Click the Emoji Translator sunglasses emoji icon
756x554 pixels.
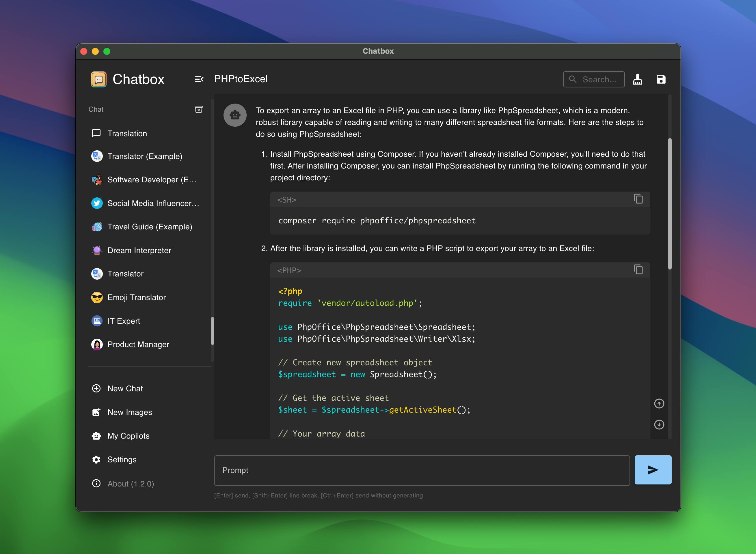[97, 297]
